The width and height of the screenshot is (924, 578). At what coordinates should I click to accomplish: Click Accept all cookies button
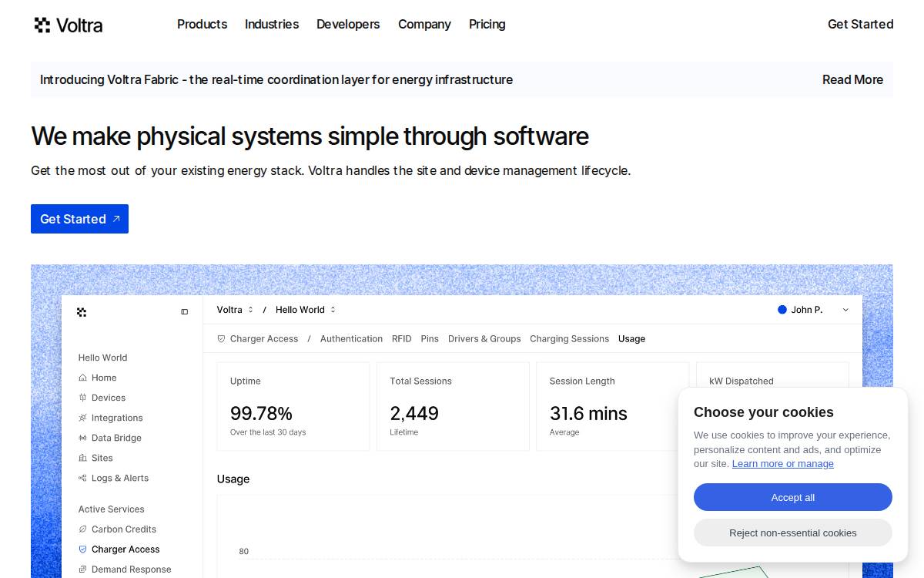click(x=793, y=497)
